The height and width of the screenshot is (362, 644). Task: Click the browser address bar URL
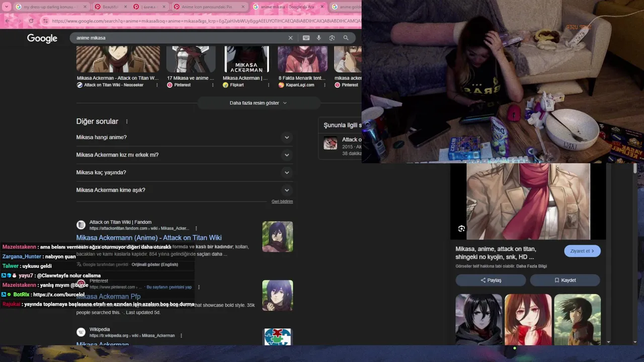(x=206, y=21)
